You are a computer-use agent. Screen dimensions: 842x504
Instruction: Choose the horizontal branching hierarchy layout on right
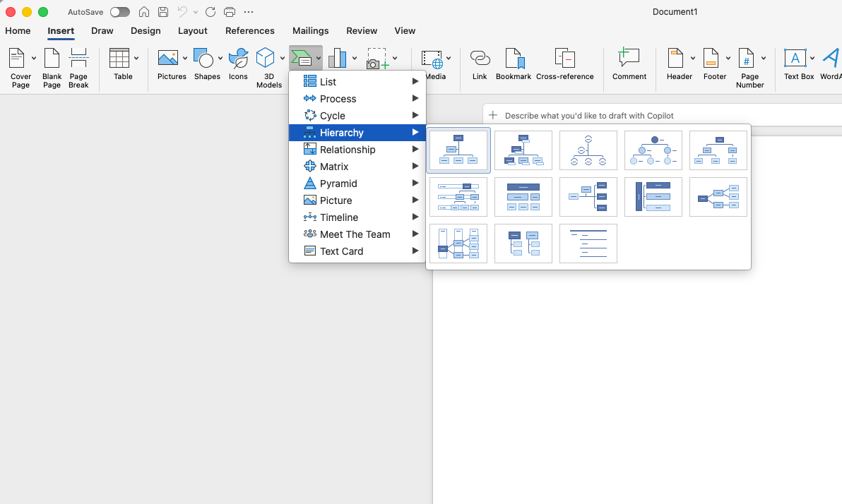click(x=718, y=197)
